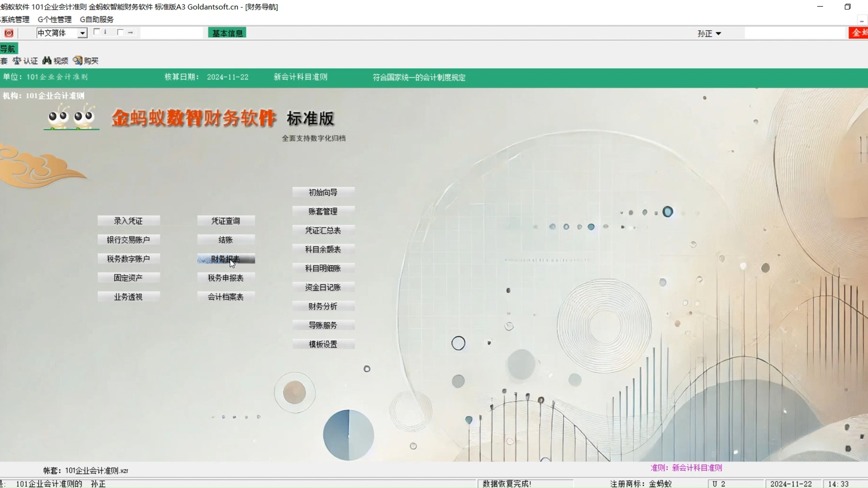The height and width of the screenshot is (488, 868).
Task: Open 科目明细账
Action: coord(323,268)
